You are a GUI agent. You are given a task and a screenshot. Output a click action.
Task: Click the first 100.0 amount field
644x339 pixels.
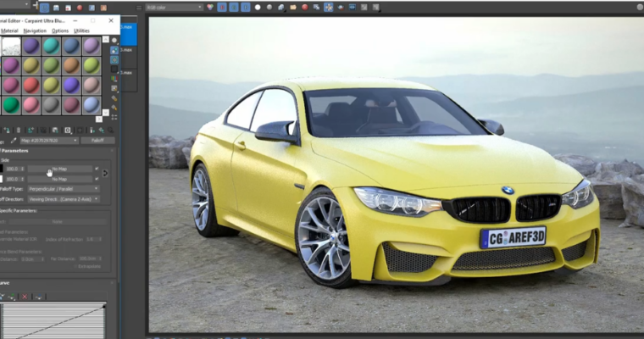pos(14,169)
